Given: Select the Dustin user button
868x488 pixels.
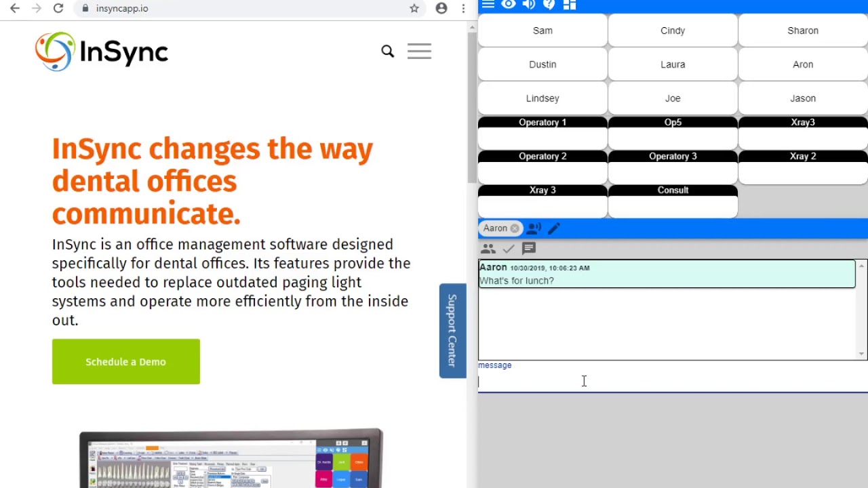Looking at the screenshot, I should click(542, 64).
